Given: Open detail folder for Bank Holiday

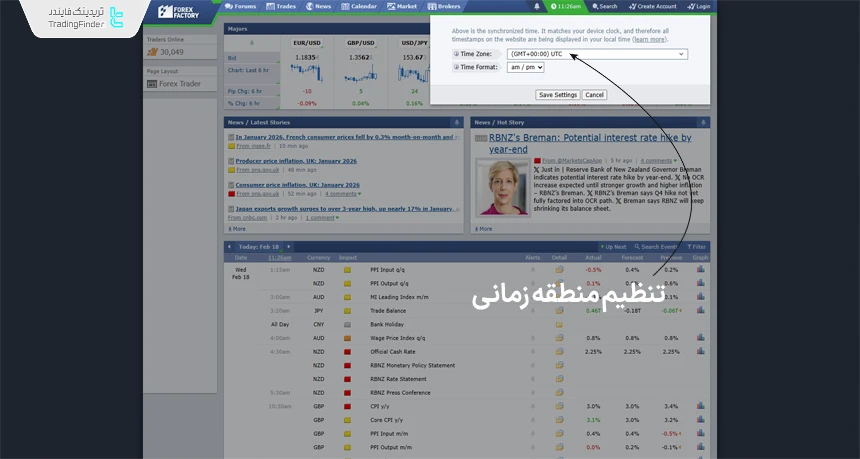Looking at the screenshot, I should click(559, 324).
